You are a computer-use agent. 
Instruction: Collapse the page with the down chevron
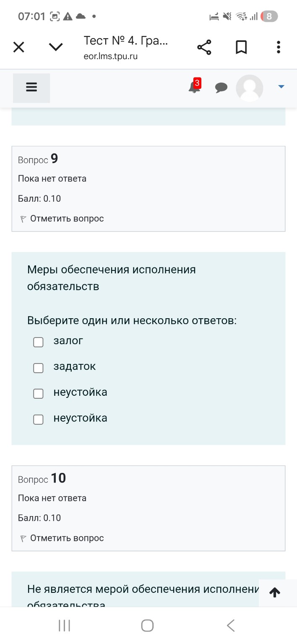[x=55, y=47]
